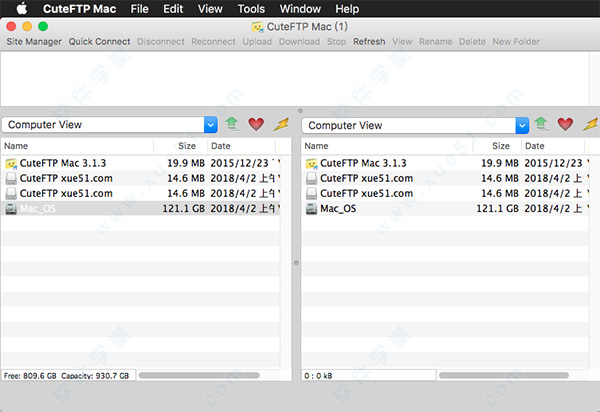Click the right pane lightning bolt icon

pos(590,124)
